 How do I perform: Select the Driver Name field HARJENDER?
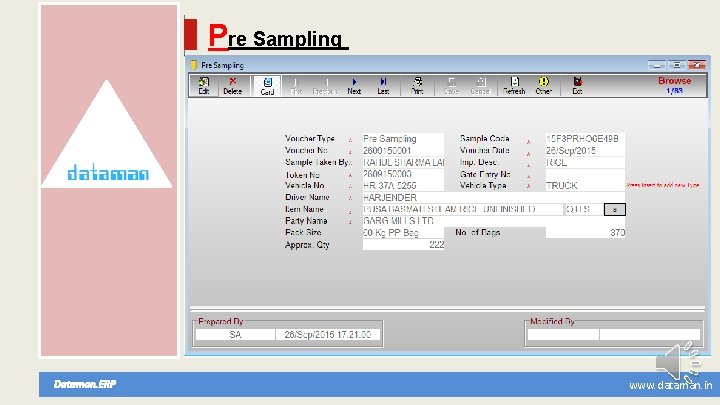[x=494, y=197]
